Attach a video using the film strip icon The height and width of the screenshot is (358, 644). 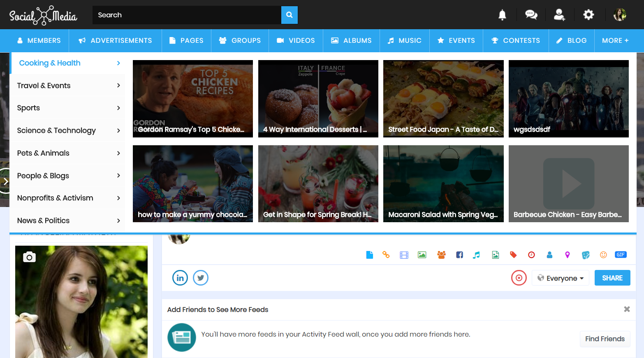pyautogui.click(x=404, y=255)
